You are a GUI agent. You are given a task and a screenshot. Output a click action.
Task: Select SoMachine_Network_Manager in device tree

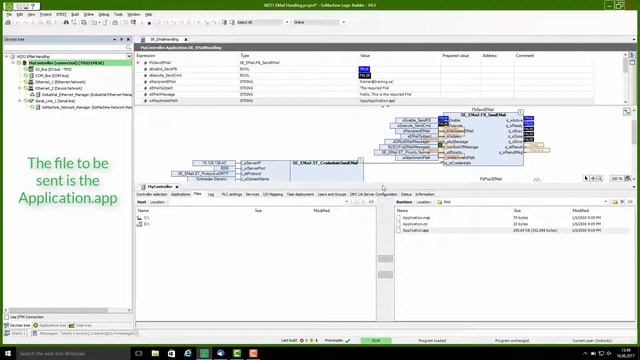87,107
